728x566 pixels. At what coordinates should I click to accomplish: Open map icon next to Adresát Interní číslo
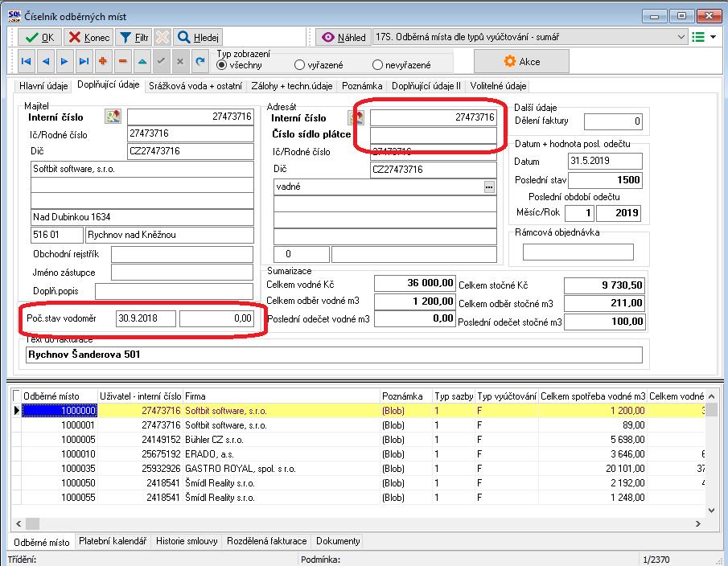point(356,117)
